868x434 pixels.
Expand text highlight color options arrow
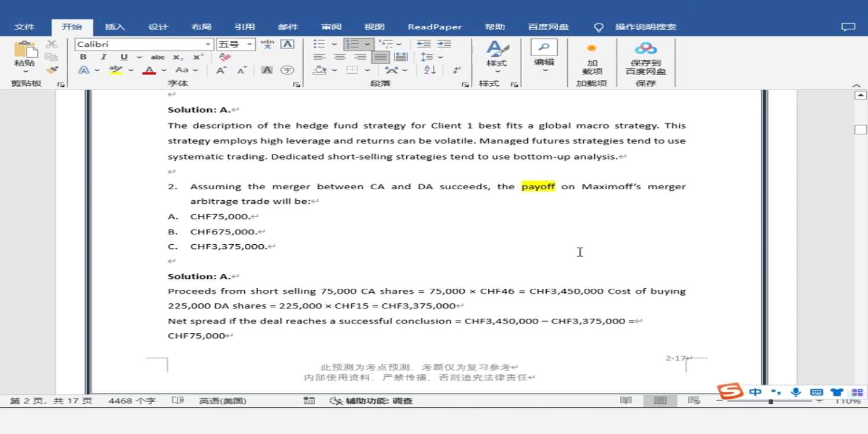131,71
